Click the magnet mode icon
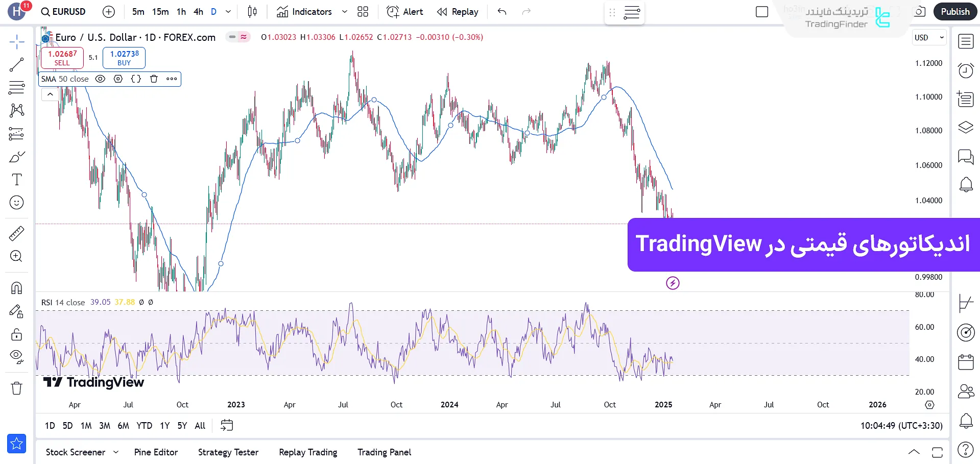980x464 pixels. (16, 288)
